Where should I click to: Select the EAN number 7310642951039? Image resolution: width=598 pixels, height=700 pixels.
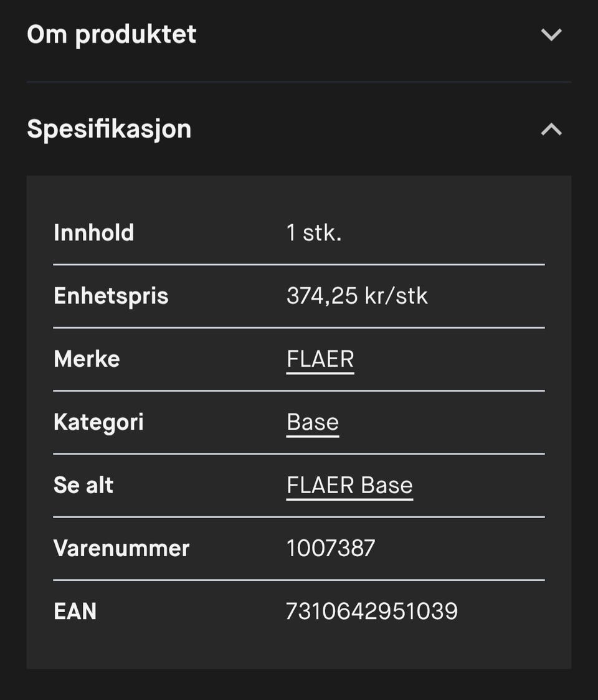click(372, 611)
